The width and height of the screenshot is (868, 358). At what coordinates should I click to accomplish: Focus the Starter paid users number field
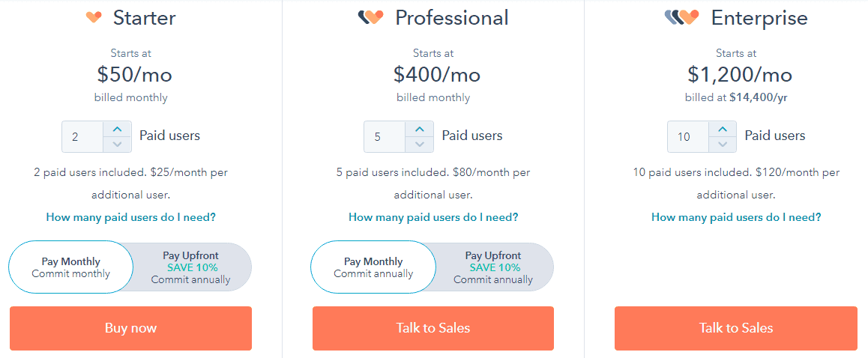pyautogui.click(x=82, y=136)
